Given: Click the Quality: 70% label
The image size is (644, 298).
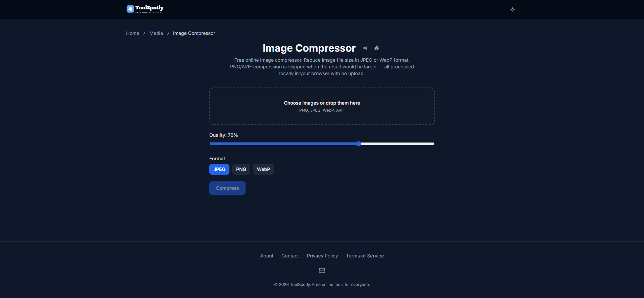Looking at the screenshot, I should [x=223, y=135].
